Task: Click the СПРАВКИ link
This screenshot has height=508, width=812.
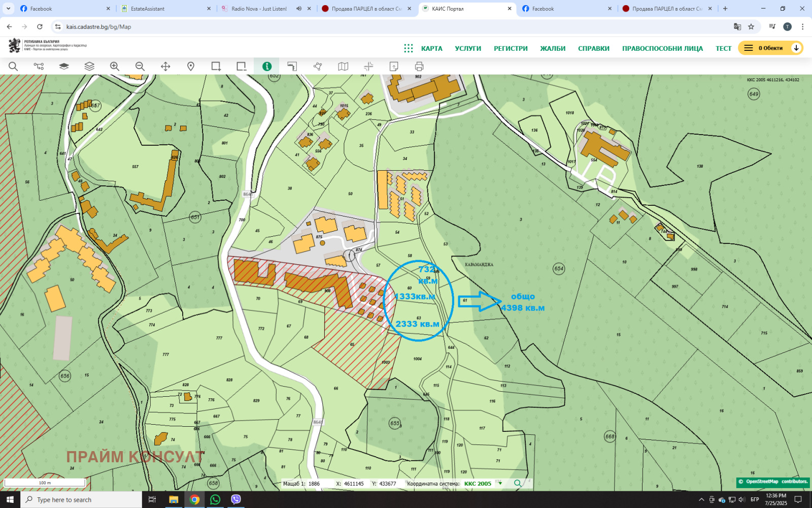Action: 593,49
